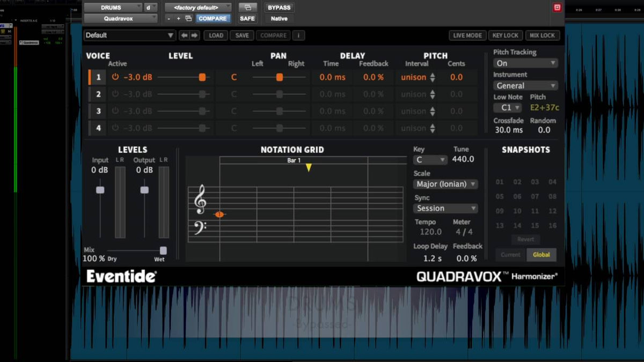Screen dimensions: 644x362
Task: Click the Input level fader
Action: click(x=100, y=190)
